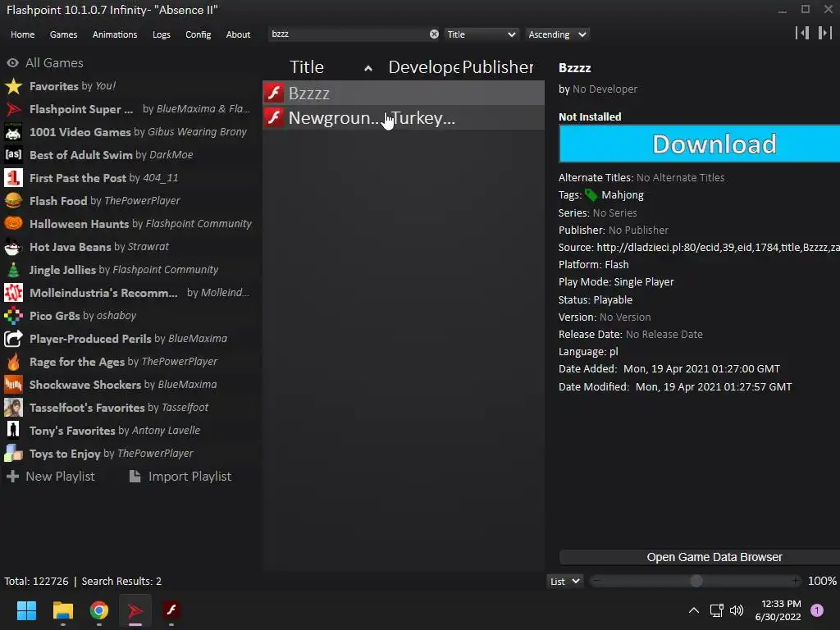This screenshot has height=630, width=840.
Task: Click the Molleindustria's Recommendations icon
Action: (13, 293)
